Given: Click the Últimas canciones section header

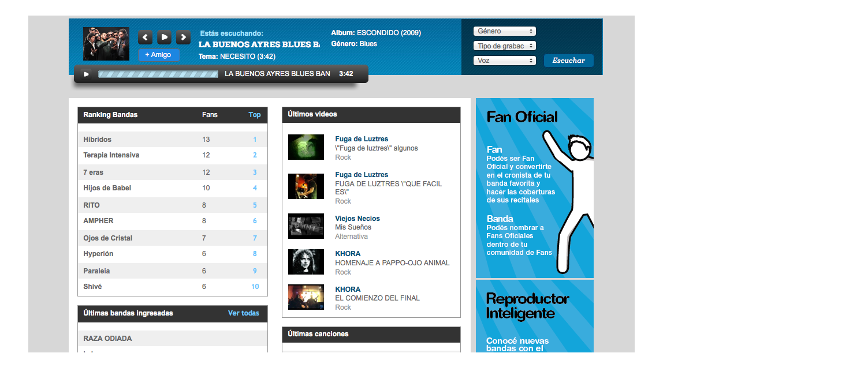Looking at the screenshot, I should point(371,335).
